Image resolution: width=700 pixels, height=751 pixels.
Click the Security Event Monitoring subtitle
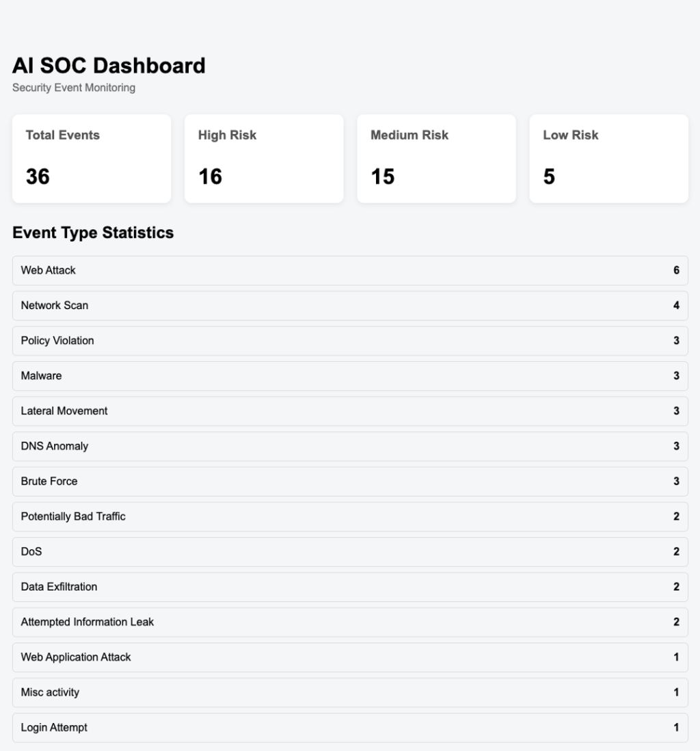74,88
